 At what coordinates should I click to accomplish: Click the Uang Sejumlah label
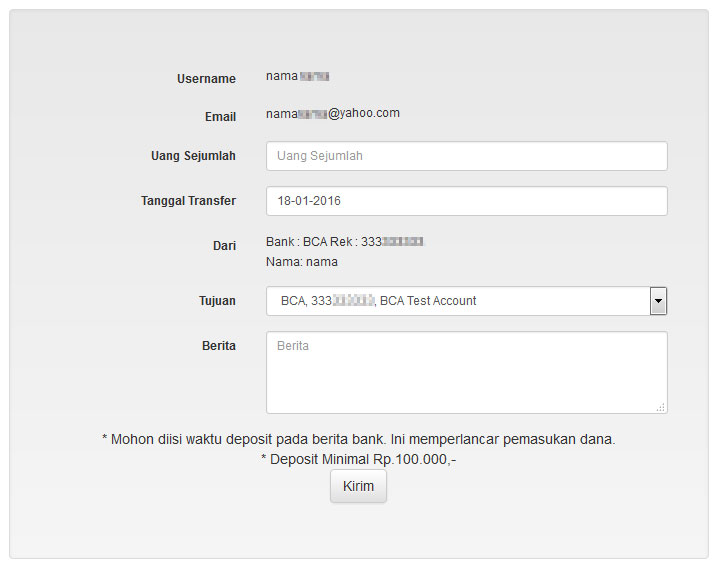pyautogui.click(x=193, y=156)
